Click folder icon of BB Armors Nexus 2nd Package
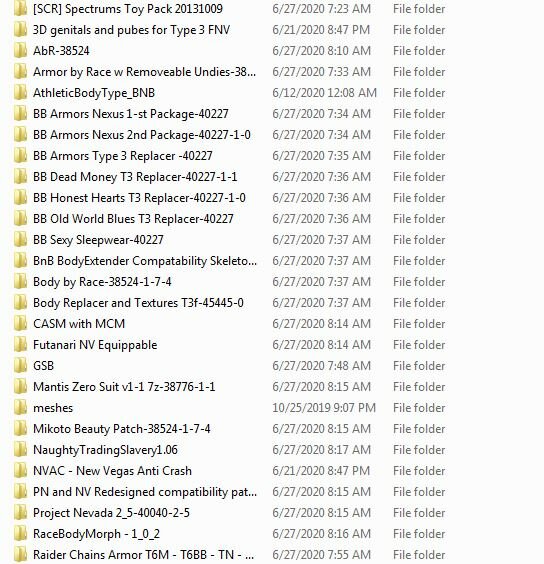Image resolution: width=544 pixels, height=564 pixels. pyautogui.click(x=21, y=135)
